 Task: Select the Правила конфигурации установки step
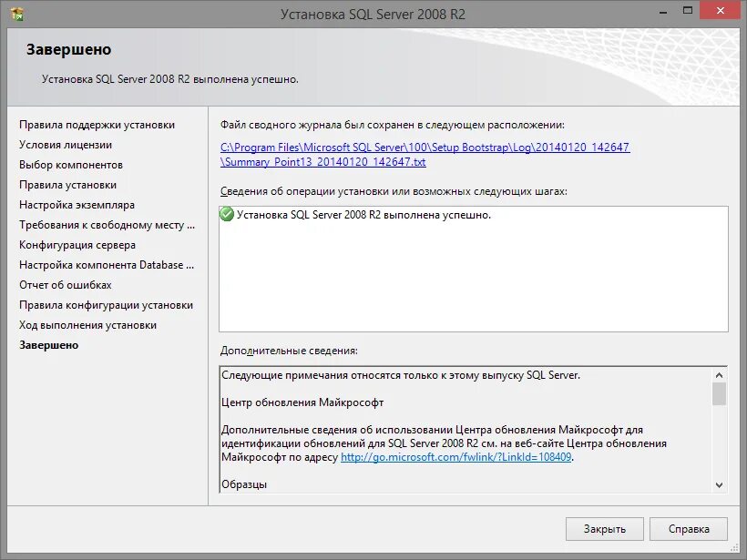(x=106, y=305)
